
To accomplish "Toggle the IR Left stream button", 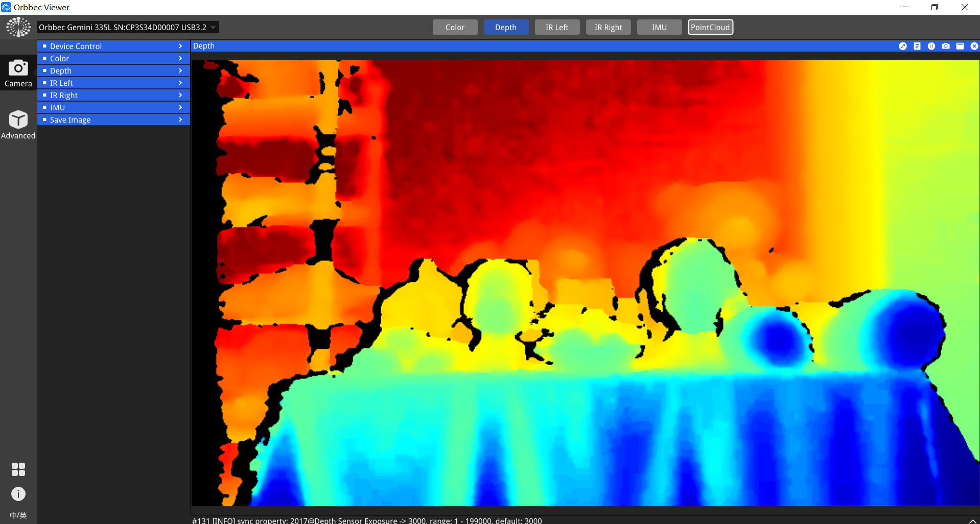I will click(x=557, y=28).
